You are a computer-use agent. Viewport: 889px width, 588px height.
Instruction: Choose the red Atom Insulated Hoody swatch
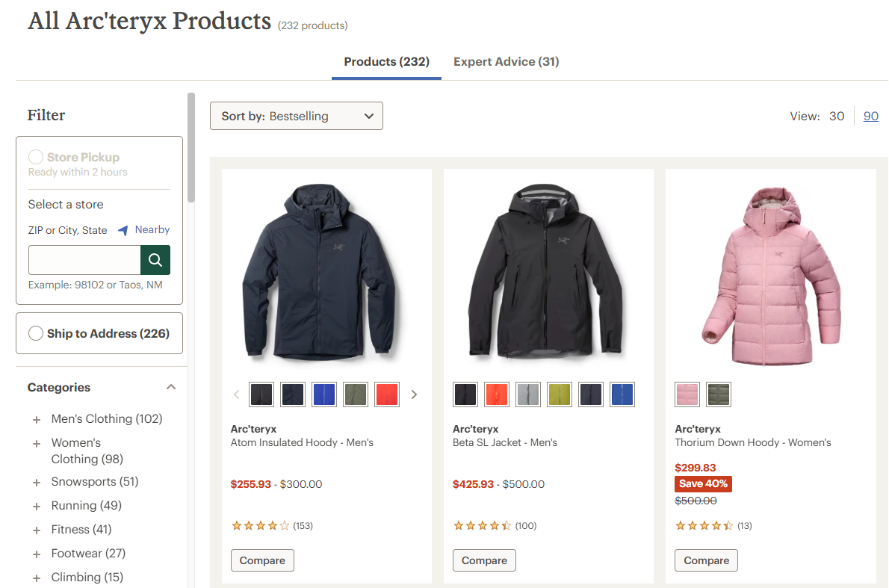pos(387,394)
